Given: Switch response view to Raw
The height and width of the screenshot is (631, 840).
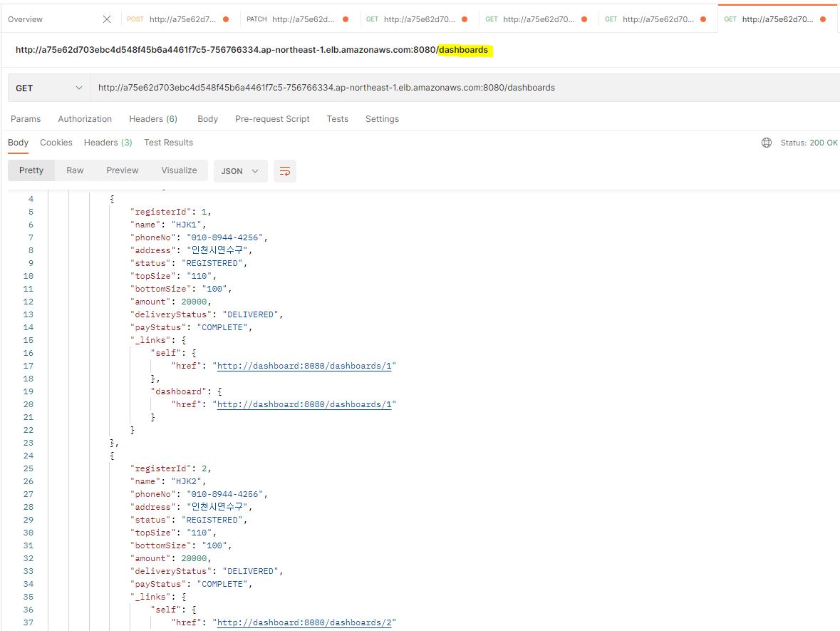Looking at the screenshot, I should pyautogui.click(x=75, y=170).
